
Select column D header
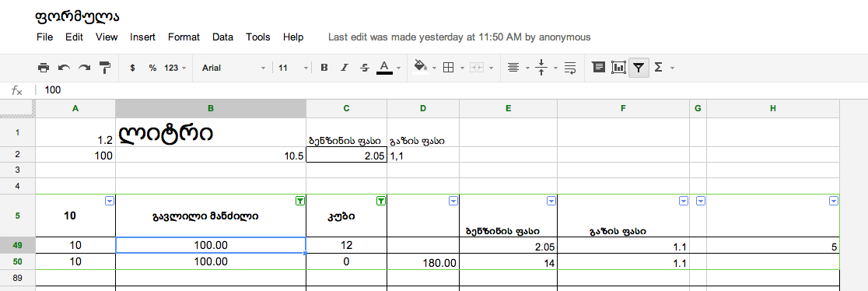click(x=423, y=109)
